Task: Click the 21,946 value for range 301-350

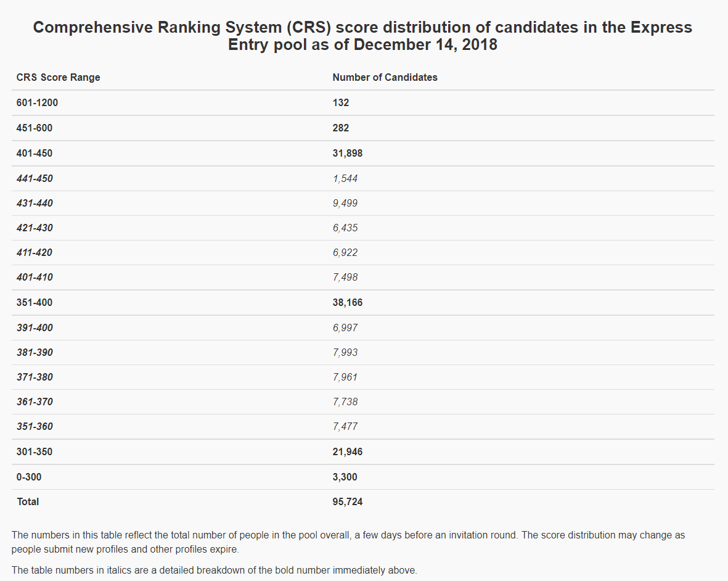Action: pyautogui.click(x=348, y=452)
